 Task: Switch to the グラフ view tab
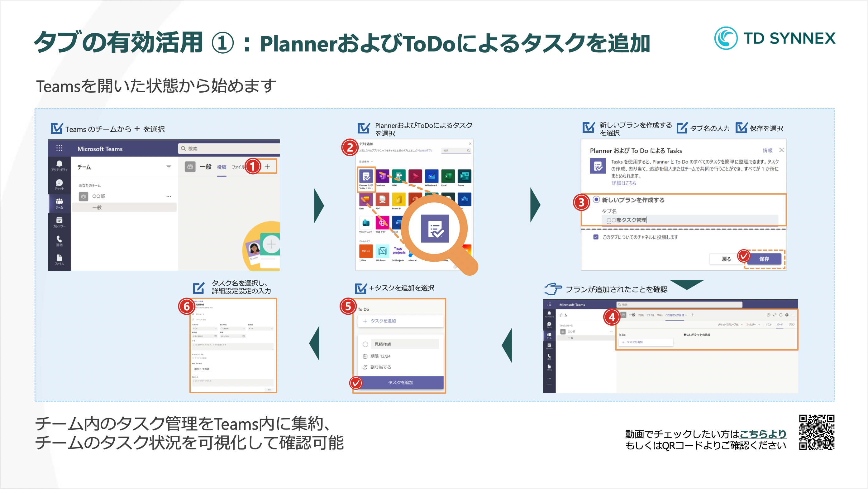pos(791,324)
